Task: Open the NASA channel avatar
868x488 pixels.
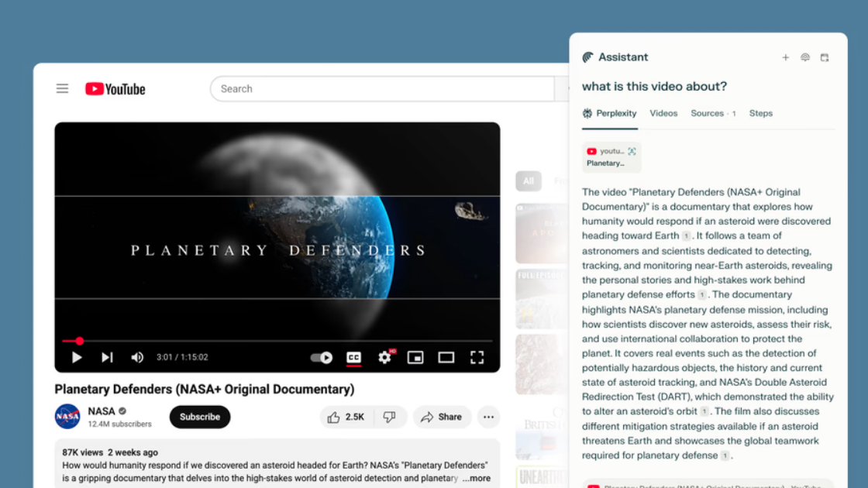Action: [67, 417]
